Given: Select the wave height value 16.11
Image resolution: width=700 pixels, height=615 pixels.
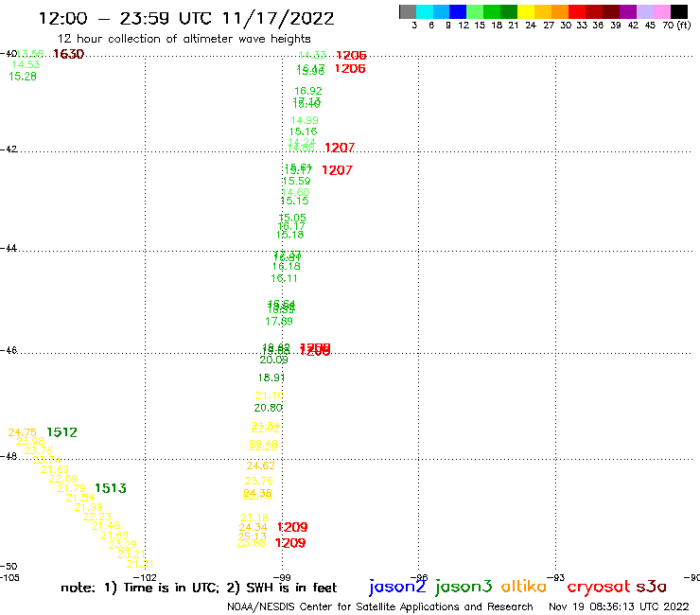Looking at the screenshot, I should tap(284, 278).
